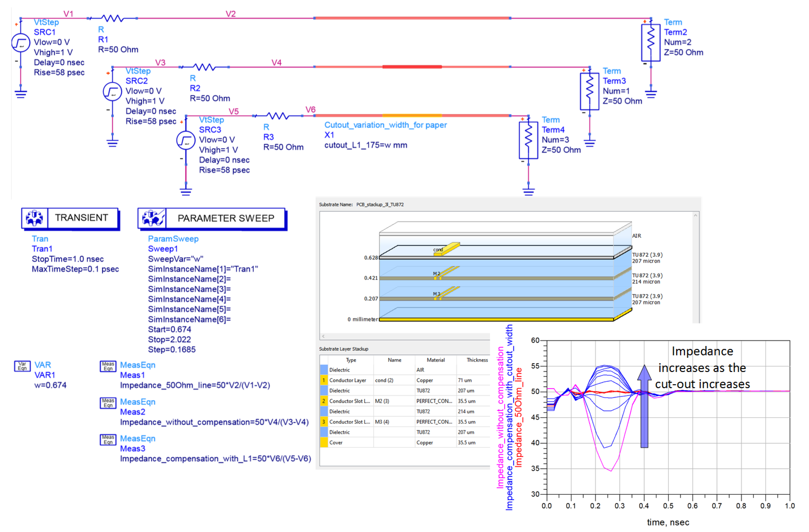The height and width of the screenshot is (532, 809).
Task: Click the R1 50 Ohm resistor symbol
Action: click(x=113, y=18)
